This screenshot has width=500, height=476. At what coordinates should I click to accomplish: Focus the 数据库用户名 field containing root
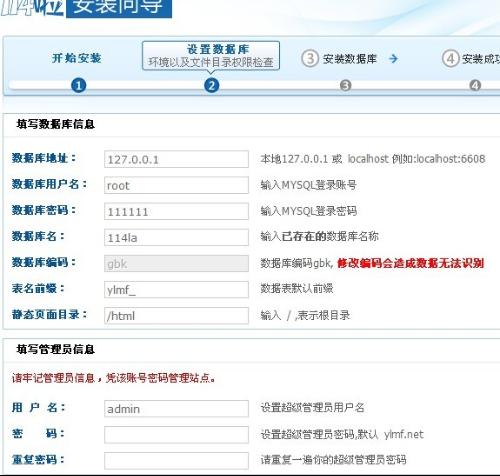pos(176,185)
